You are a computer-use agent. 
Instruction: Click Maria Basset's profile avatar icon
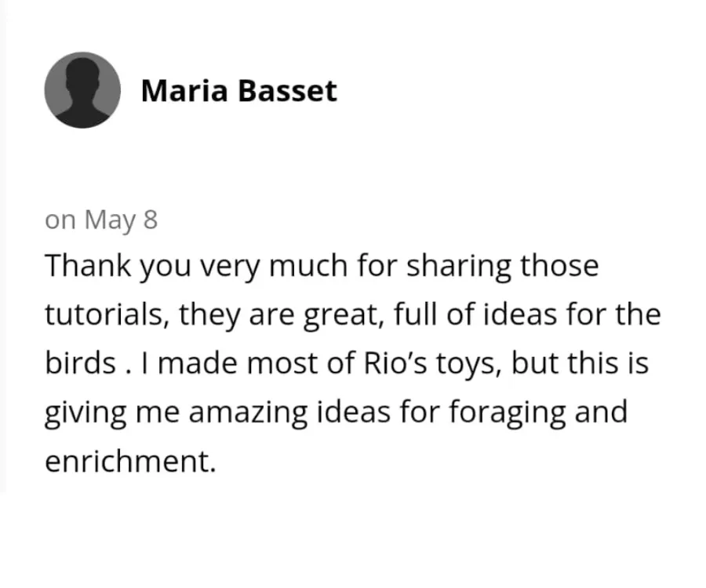point(82,91)
